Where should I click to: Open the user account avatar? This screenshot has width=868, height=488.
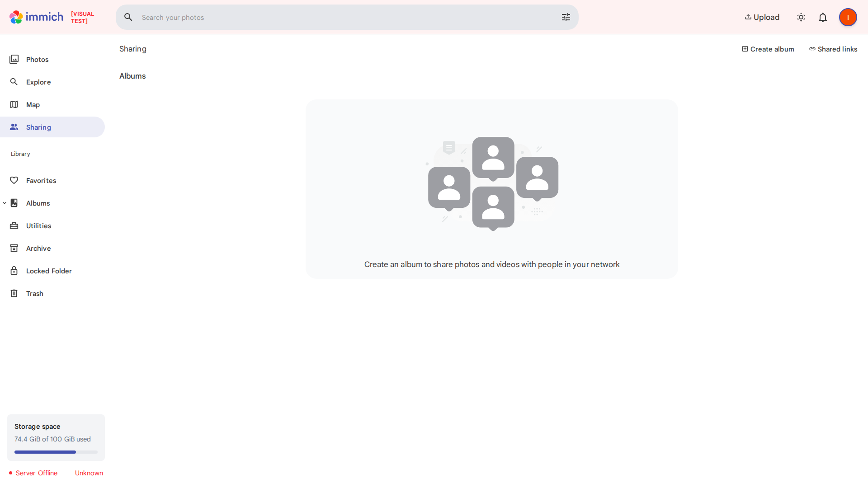click(848, 17)
